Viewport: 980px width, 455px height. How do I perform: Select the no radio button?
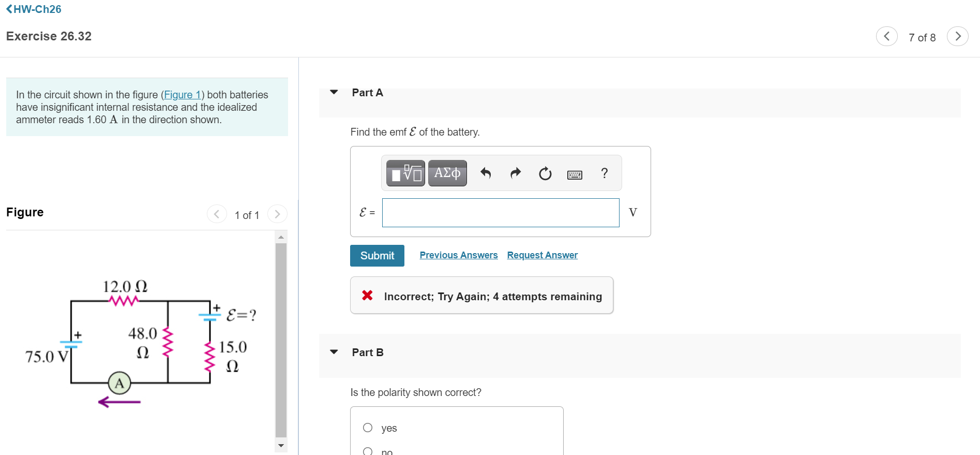tap(368, 451)
